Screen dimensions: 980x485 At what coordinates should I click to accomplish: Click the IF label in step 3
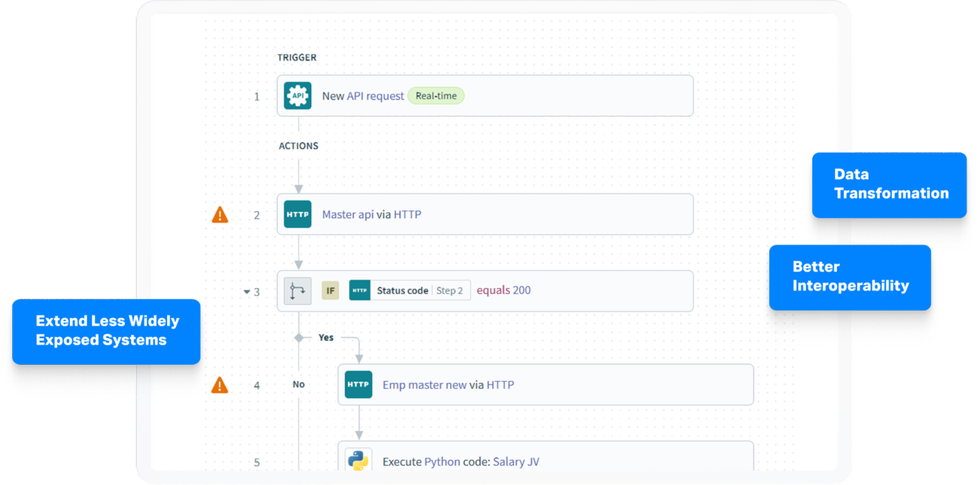[x=330, y=290]
